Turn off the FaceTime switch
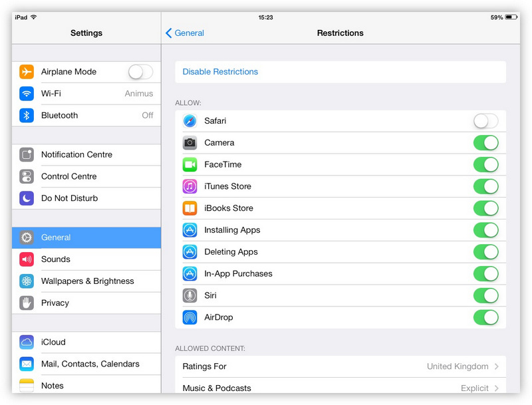This screenshot has width=532, height=405. pos(486,164)
